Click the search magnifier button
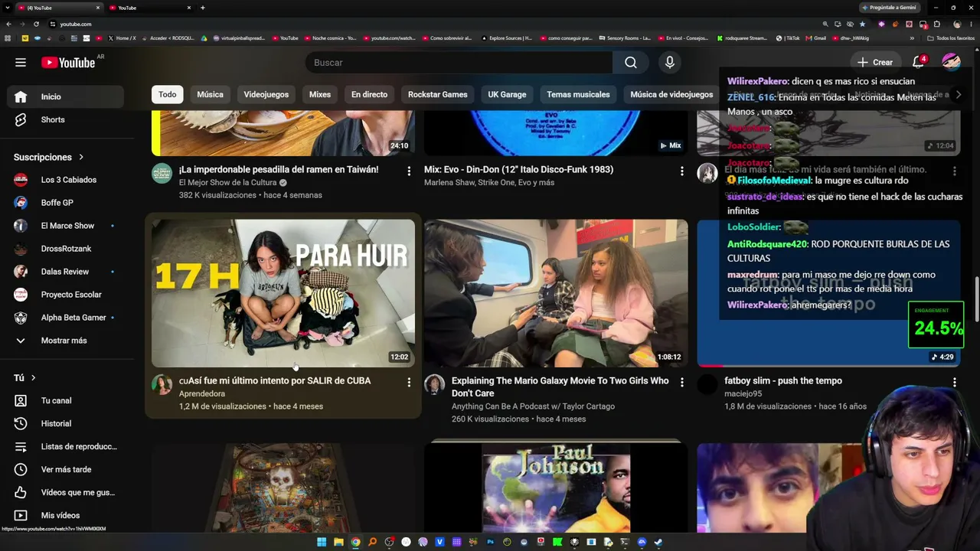 [x=630, y=63]
